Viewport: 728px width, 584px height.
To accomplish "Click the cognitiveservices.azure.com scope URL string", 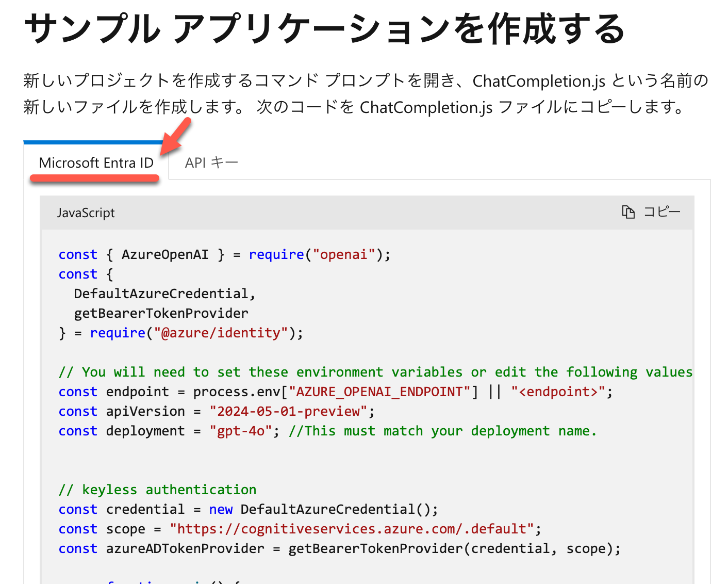I will tap(352, 529).
